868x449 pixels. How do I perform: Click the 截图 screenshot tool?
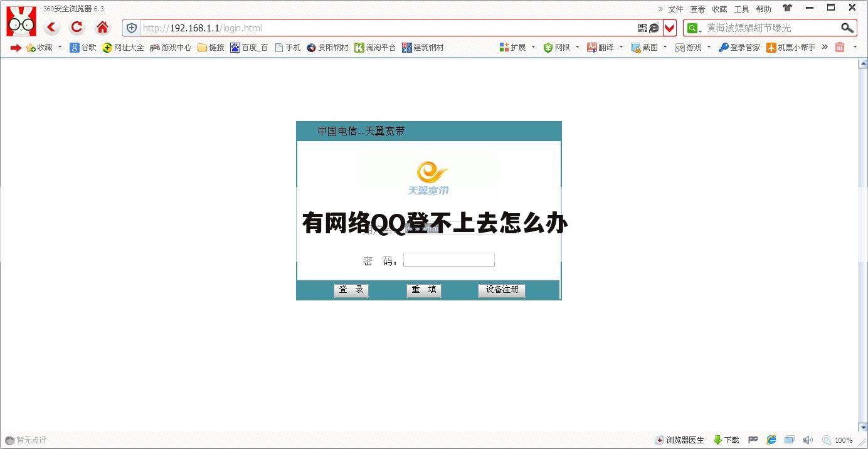point(644,48)
